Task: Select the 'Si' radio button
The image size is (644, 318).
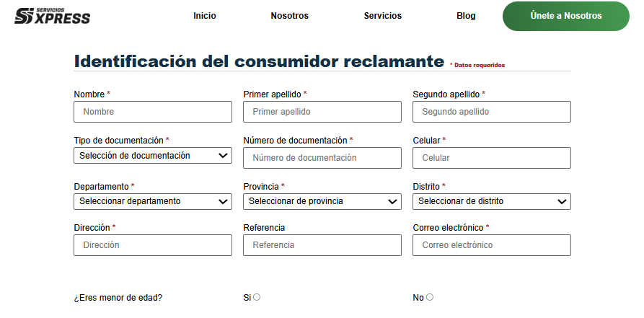Action: [x=257, y=297]
